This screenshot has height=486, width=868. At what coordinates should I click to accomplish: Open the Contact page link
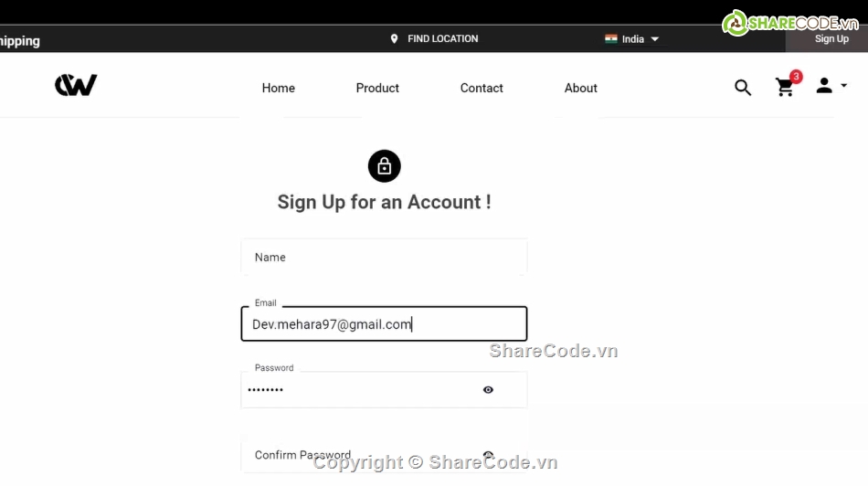[482, 88]
